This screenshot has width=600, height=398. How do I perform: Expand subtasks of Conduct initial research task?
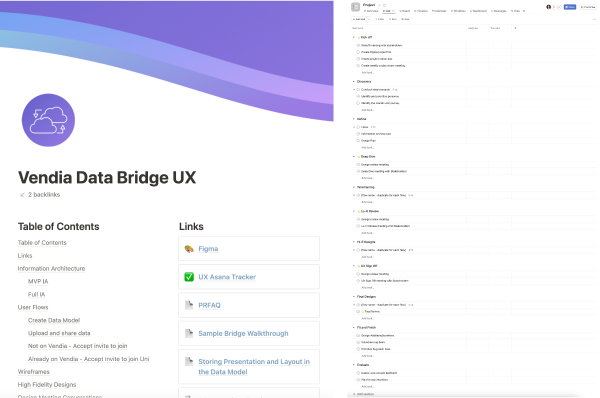click(x=354, y=90)
